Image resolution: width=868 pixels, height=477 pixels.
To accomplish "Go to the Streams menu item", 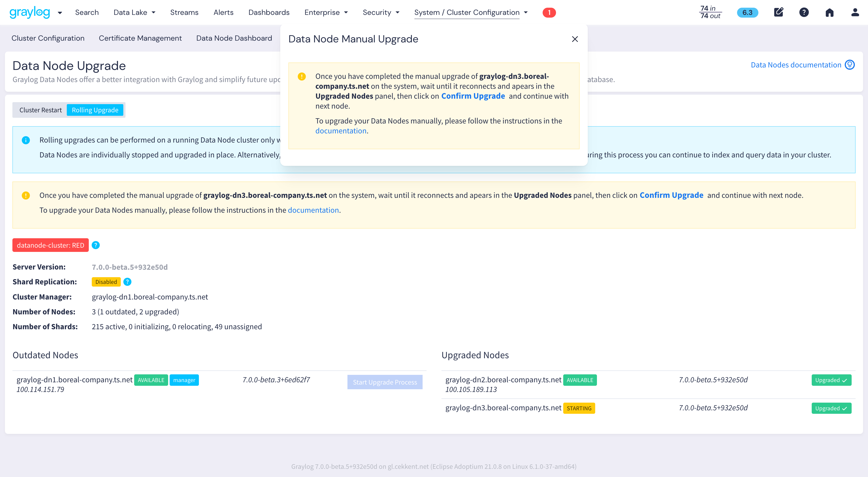I will [184, 12].
